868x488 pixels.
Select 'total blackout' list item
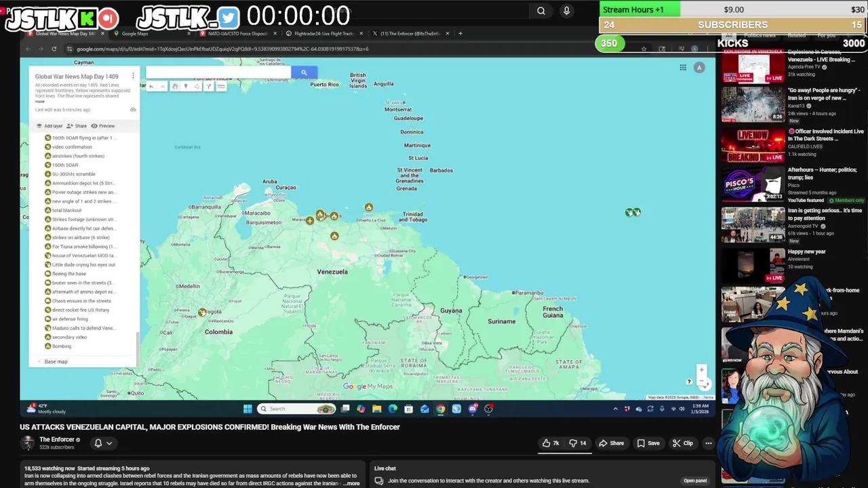coord(67,210)
